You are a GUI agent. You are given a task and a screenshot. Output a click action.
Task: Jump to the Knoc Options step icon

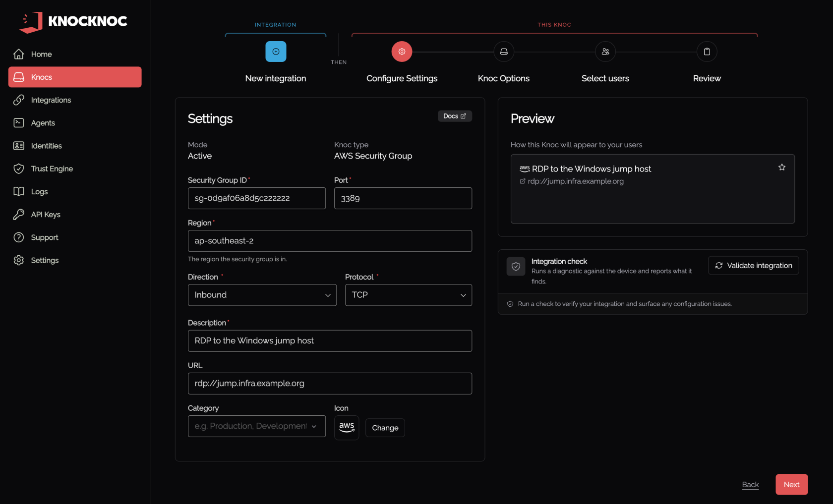[504, 52]
